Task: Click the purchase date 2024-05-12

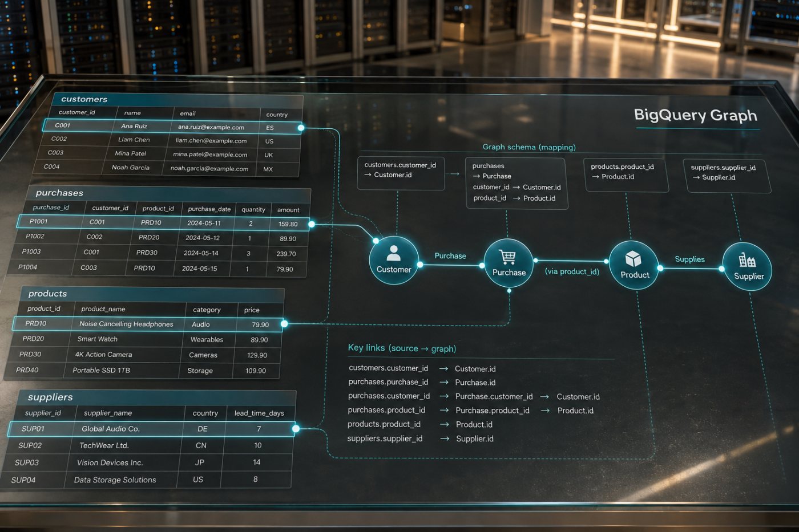Action: [203, 238]
